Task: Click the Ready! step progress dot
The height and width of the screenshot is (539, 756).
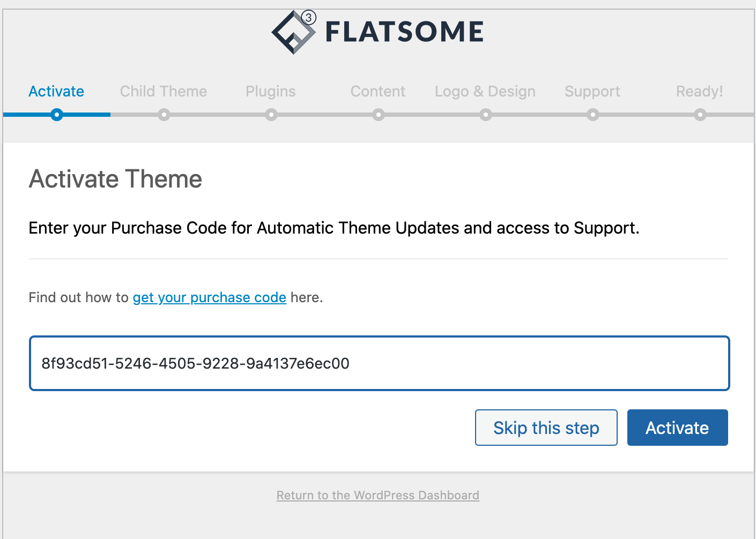Action: click(x=700, y=115)
